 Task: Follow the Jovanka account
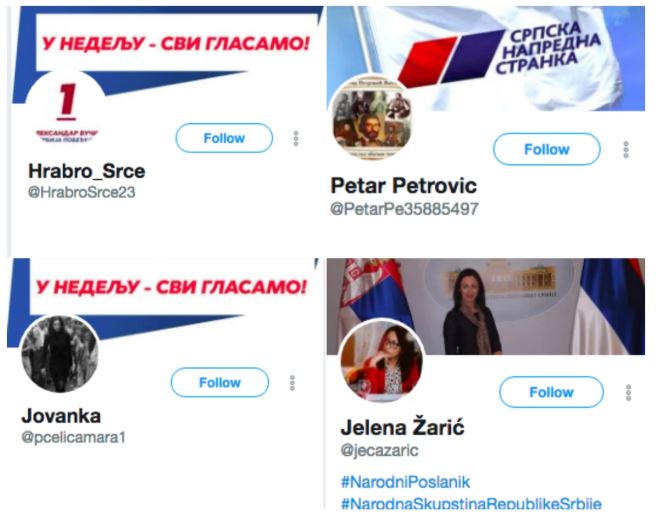click(220, 382)
